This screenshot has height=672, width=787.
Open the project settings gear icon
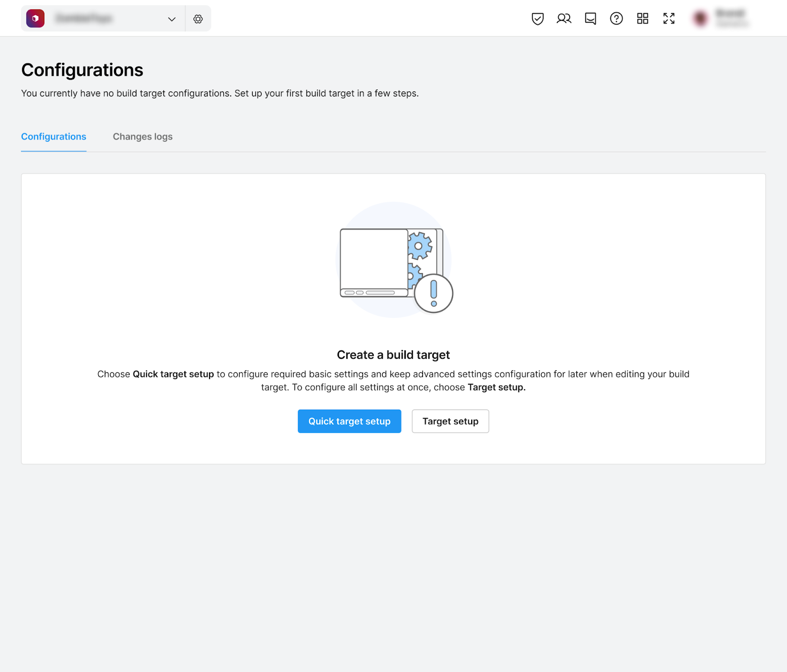[x=198, y=19]
